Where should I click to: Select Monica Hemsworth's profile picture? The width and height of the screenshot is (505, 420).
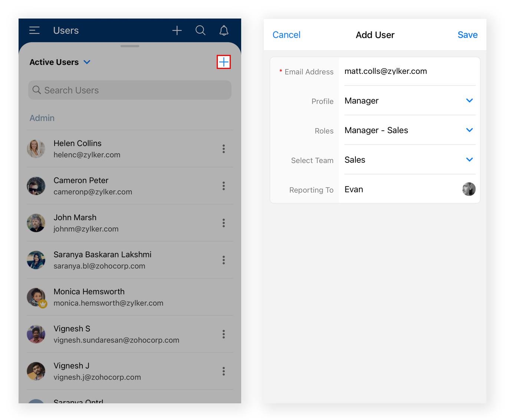point(36,297)
